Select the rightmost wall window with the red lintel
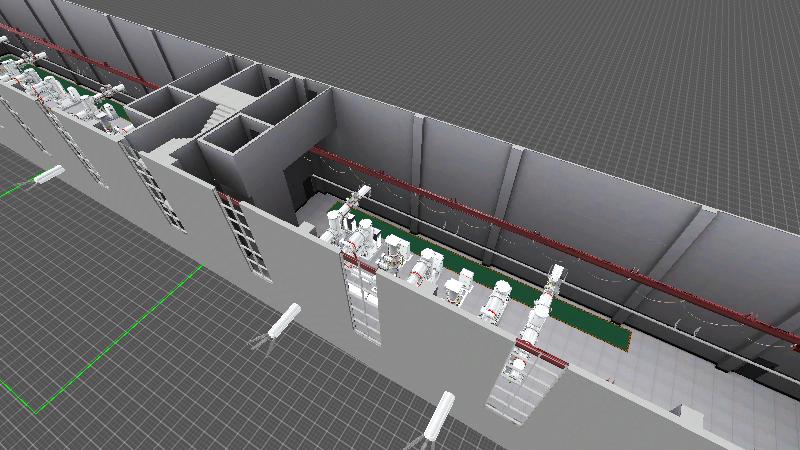800x450 pixels. click(x=518, y=380)
